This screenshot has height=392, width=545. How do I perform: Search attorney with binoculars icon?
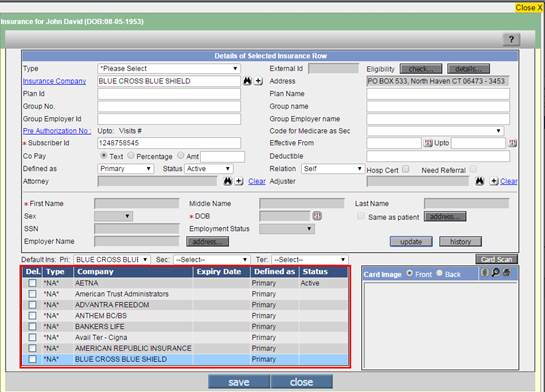(x=228, y=181)
